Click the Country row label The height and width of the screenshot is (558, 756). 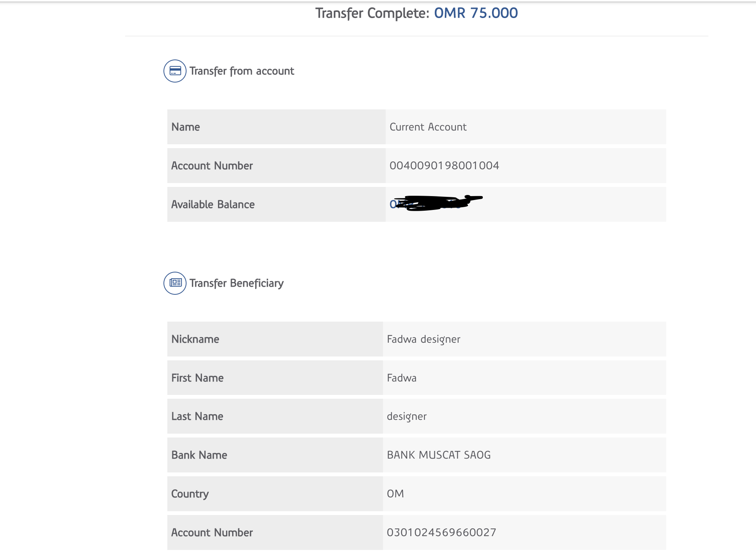190,494
